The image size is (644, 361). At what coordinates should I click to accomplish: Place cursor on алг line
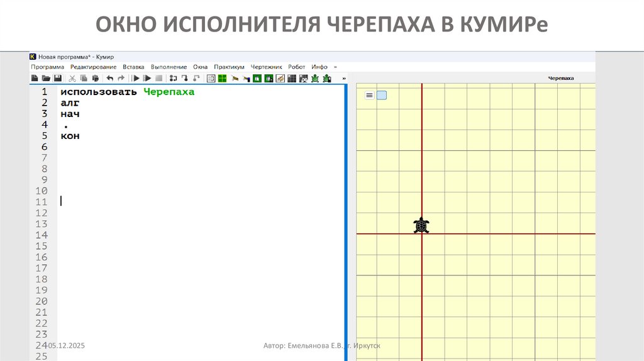[70, 103]
